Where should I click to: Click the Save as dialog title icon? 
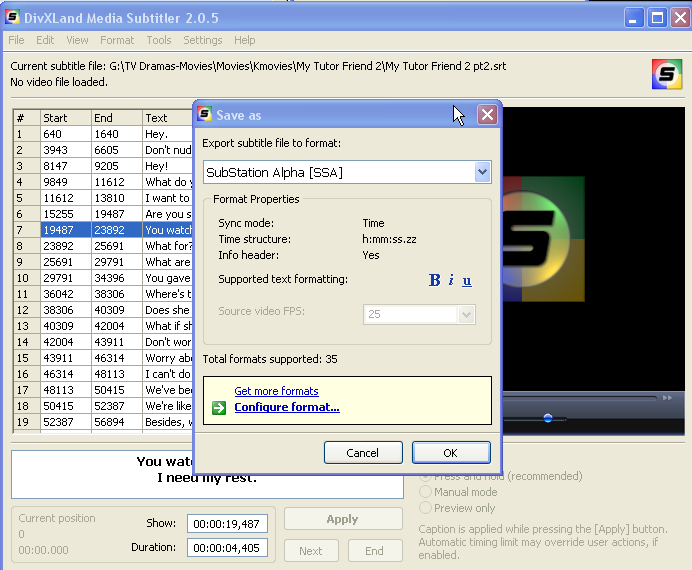pos(205,114)
